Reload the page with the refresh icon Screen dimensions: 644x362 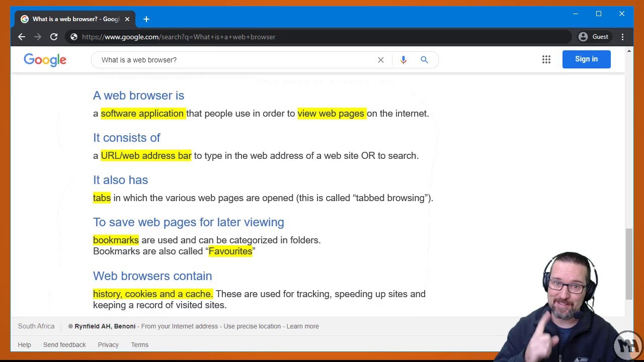[54, 37]
